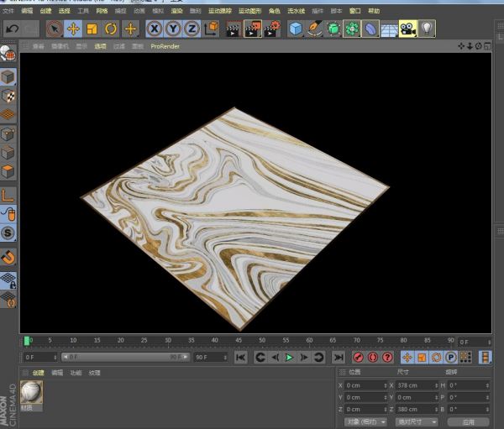Viewport: 504px width, 429px height.
Task: Click the timeline frame range slider
Action: 124,357
